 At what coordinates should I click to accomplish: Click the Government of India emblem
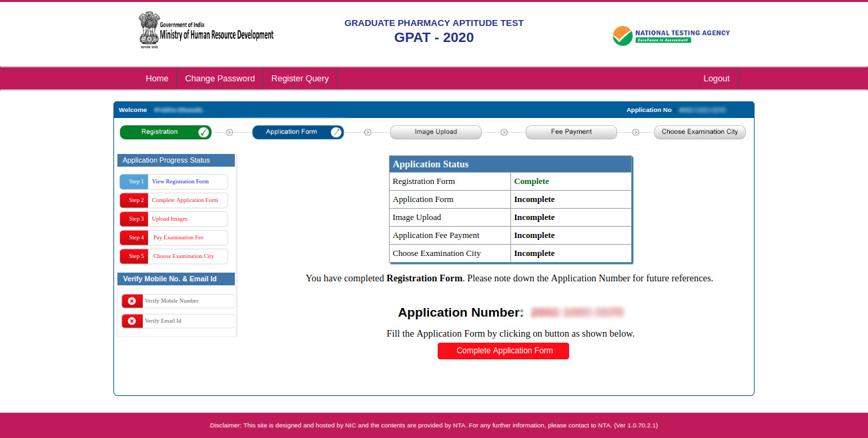pos(149,29)
